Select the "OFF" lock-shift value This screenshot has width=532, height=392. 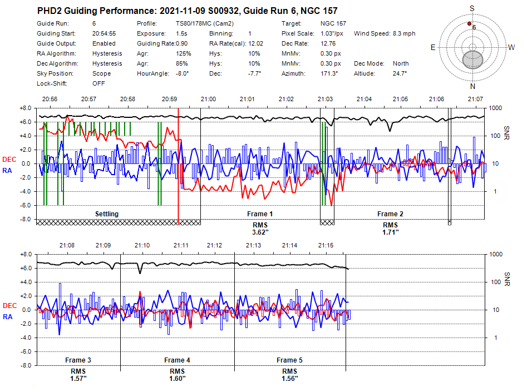point(98,83)
